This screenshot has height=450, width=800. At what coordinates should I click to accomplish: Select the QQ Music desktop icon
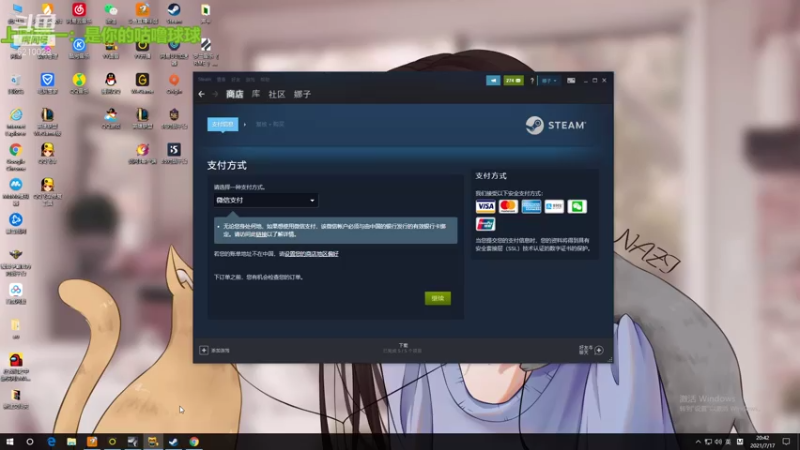coord(79,83)
